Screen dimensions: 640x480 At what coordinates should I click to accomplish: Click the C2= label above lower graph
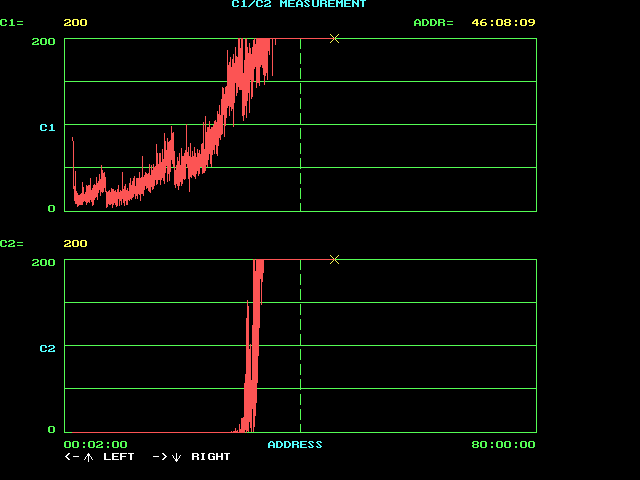point(12,244)
